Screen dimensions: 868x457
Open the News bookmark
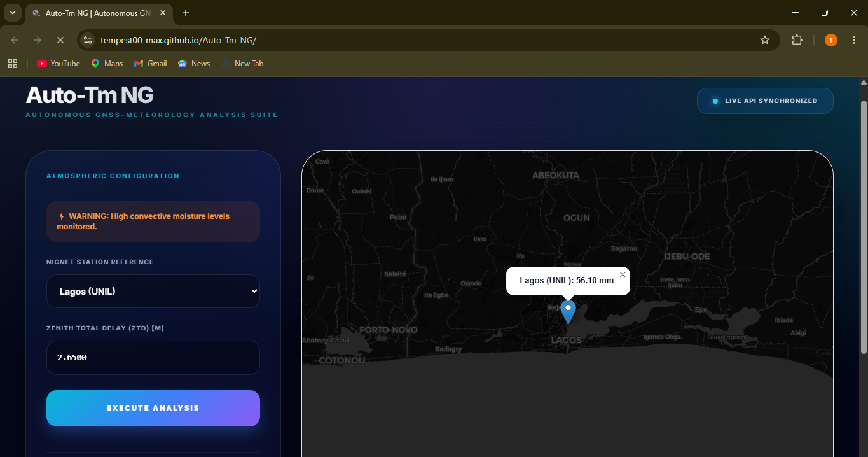pos(194,64)
